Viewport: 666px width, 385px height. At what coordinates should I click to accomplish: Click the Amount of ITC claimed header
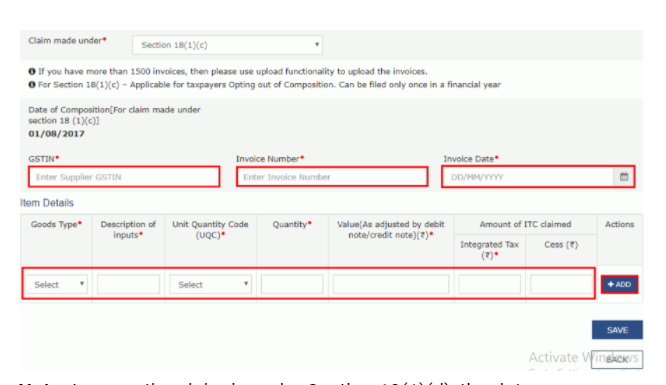point(525,224)
